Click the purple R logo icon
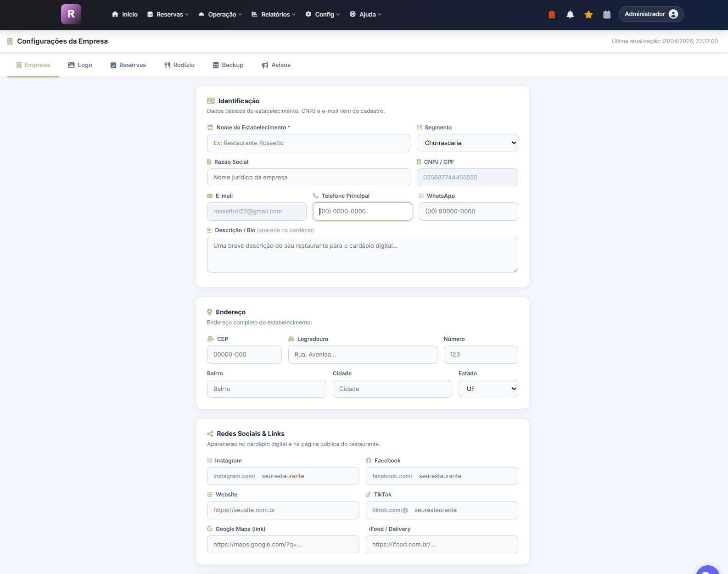This screenshot has height=574, width=728. pos(71,14)
